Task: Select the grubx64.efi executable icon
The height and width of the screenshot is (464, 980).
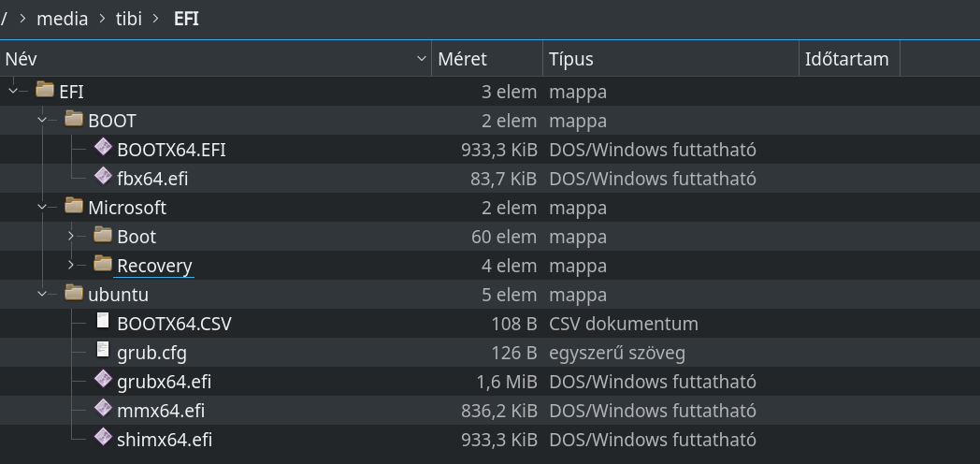Action: [103, 380]
